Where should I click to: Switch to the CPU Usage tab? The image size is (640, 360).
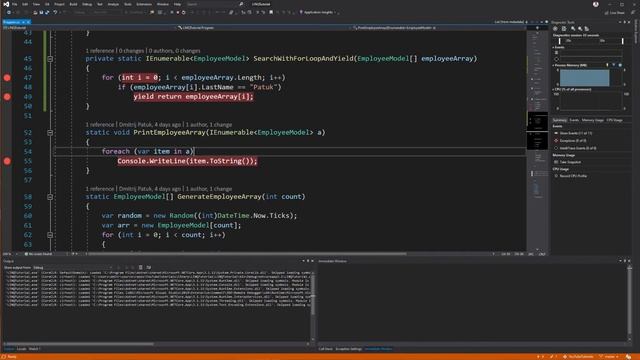[615, 120]
